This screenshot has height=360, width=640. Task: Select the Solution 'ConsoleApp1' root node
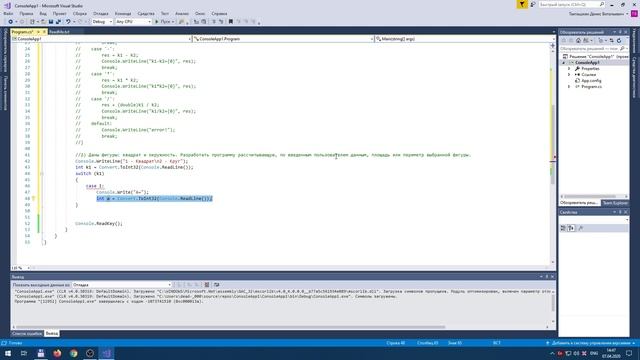pos(596,57)
